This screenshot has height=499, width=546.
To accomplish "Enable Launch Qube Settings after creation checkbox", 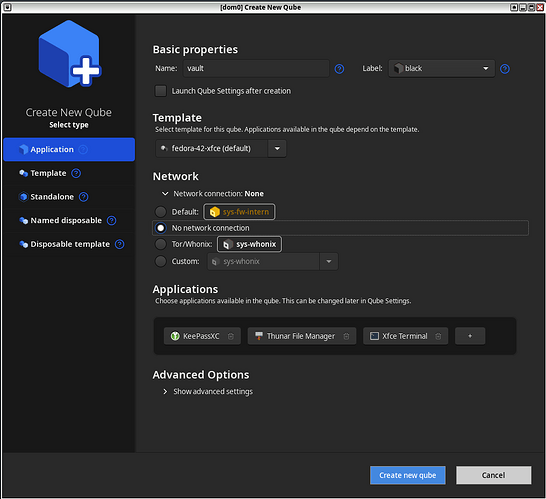I will (161, 91).
